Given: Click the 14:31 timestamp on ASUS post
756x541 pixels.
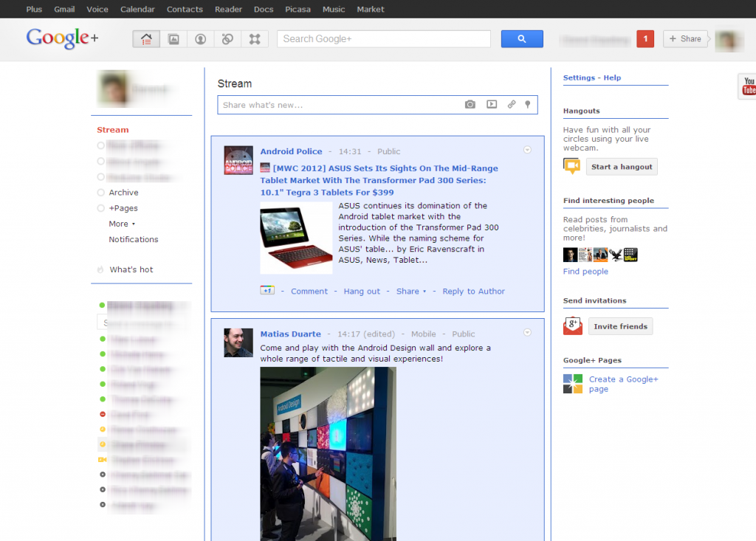Looking at the screenshot, I should [349, 151].
